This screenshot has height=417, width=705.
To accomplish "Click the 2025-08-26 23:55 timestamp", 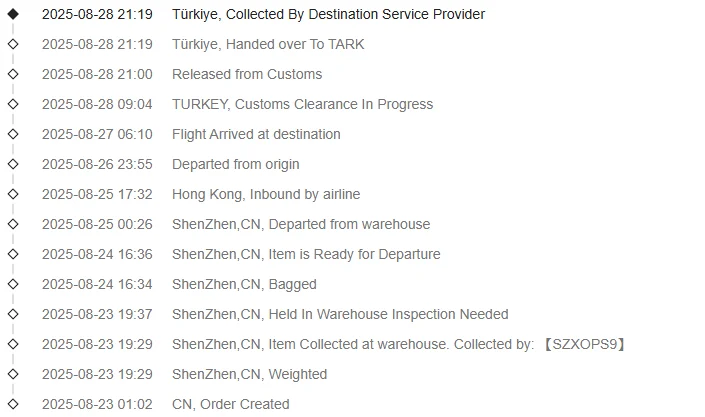I will (97, 164).
